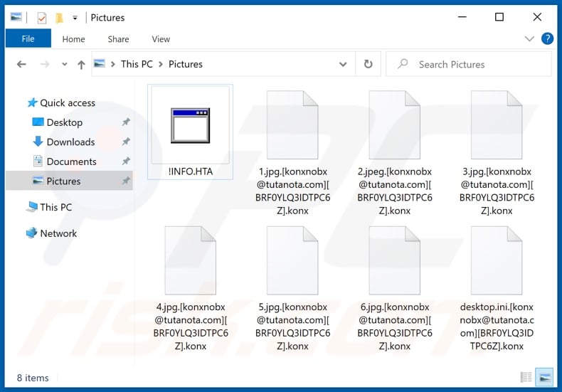Screen dimensions: 562x392
Task: Open the Customize Quick Access Toolbar dropdown
Action: pos(75,18)
